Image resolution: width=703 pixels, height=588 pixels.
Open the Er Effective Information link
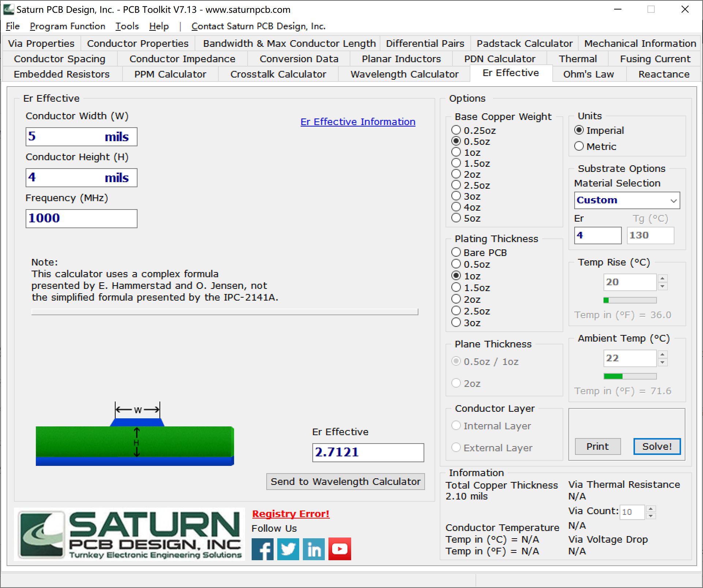point(358,122)
